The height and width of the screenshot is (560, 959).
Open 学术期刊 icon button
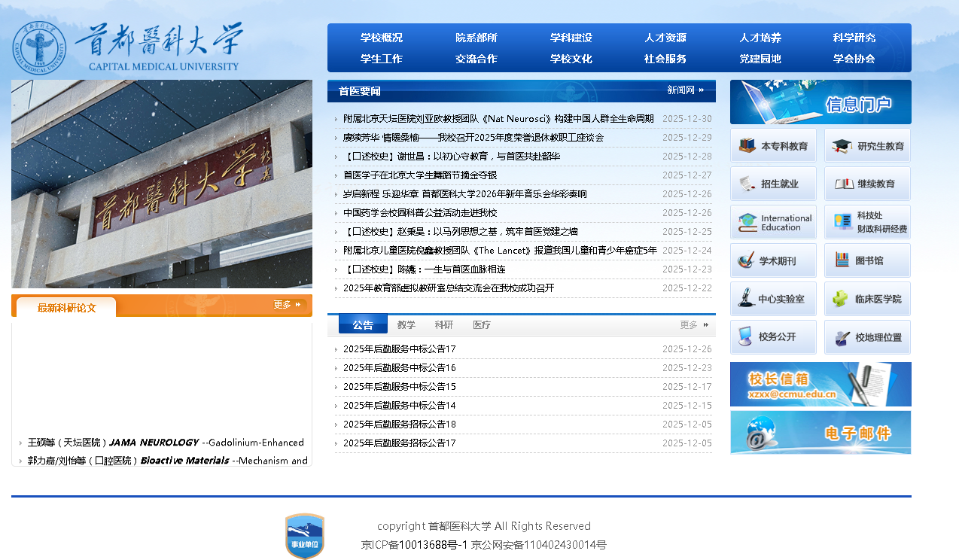pos(773,260)
